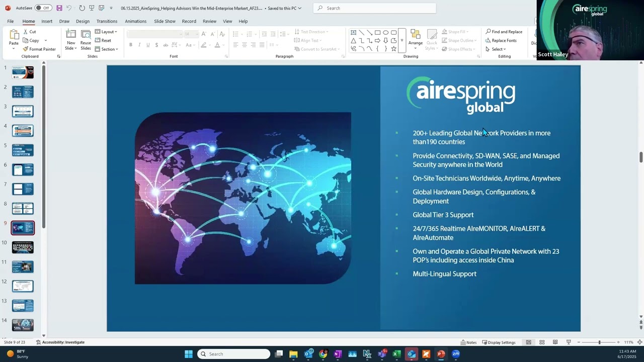The height and width of the screenshot is (362, 644).
Task: Select the right block arrow shape
Action: [x=377, y=41]
